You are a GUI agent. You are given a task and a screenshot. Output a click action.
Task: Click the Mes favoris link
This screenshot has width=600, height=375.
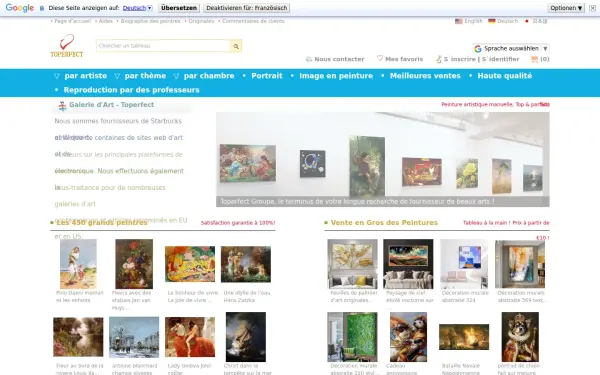[x=404, y=59]
